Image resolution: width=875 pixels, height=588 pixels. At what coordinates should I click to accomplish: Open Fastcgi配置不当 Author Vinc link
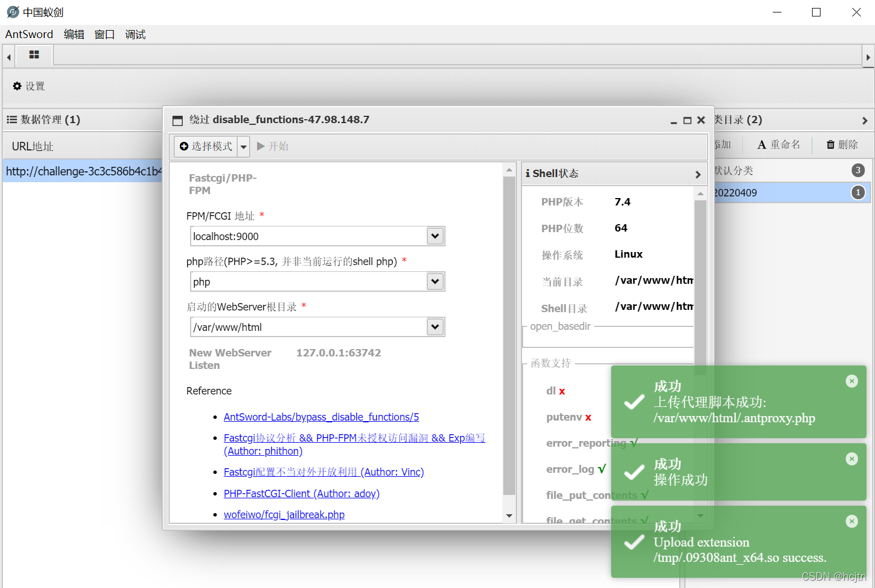323,472
